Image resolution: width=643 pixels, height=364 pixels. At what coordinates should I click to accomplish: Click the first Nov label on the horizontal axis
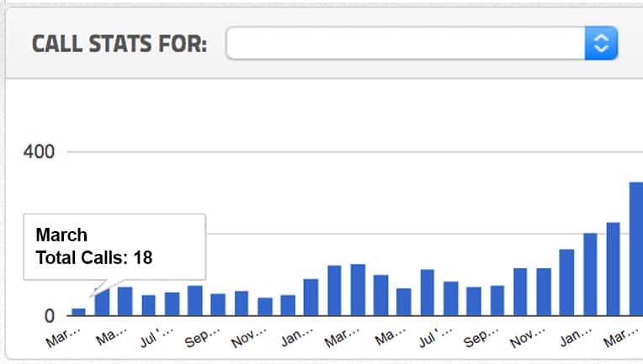point(248,338)
